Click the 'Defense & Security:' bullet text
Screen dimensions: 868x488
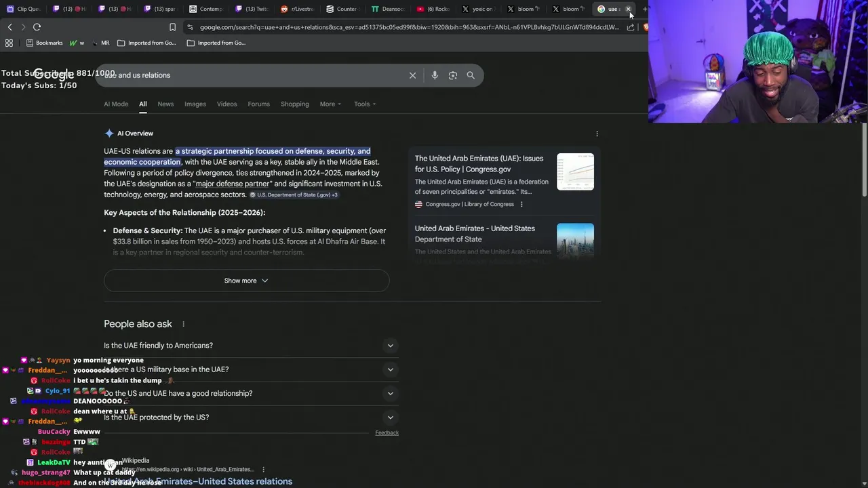(148, 230)
